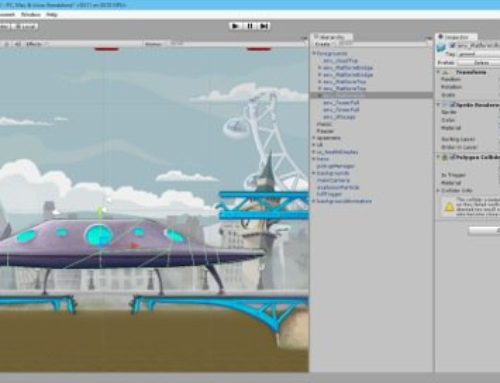
Task: Open the Window menu
Action: pyautogui.click(x=31, y=15)
